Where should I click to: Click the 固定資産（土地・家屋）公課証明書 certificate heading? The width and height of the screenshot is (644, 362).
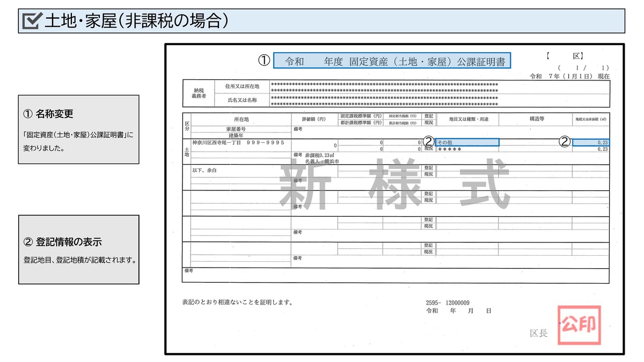coord(393,61)
